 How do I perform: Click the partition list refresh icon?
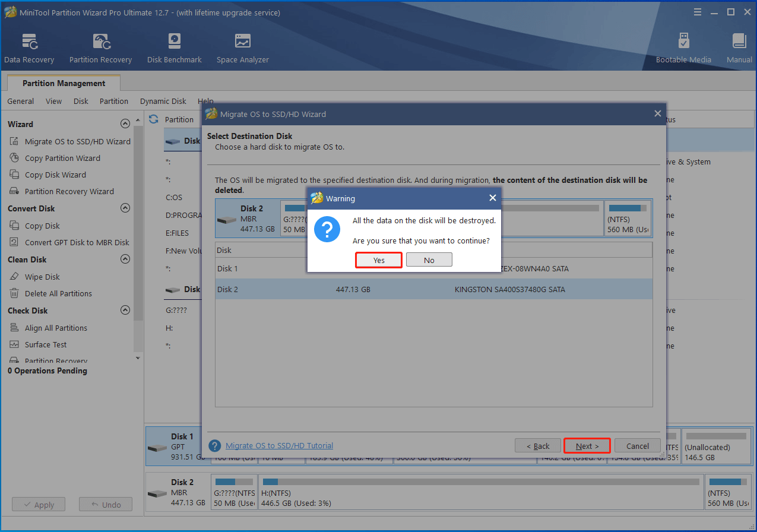pyautogui.click(x=154, y=119)
